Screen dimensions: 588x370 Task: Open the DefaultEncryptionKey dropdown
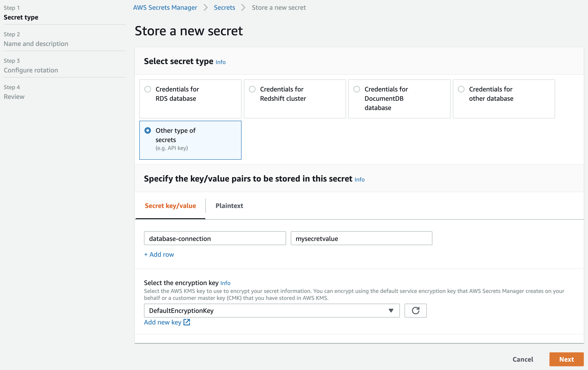[x=272, y=310]
